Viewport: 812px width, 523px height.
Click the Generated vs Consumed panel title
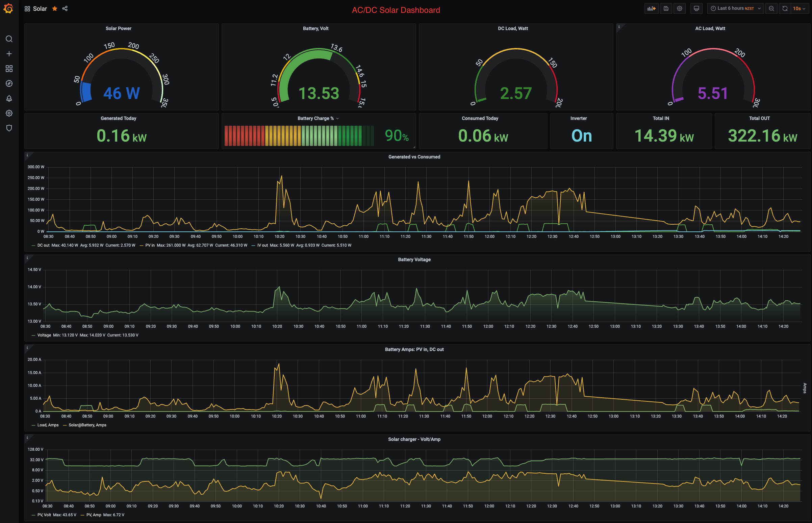pyautogui.click(x=414, y=157)
